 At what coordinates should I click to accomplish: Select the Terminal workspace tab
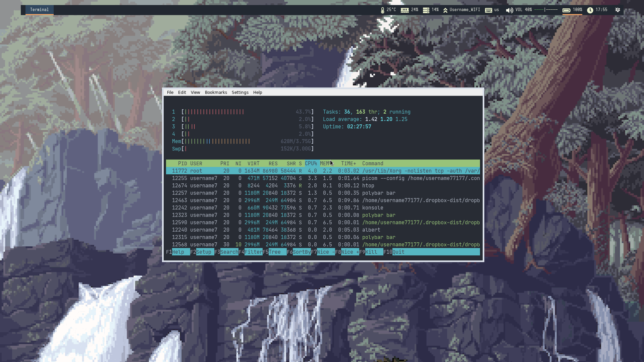click(39, 10)
